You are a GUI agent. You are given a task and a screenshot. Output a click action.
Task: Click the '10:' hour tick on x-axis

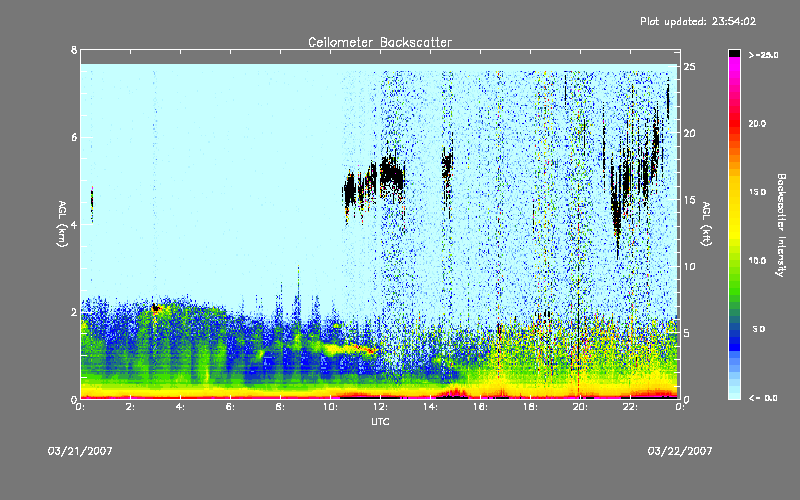(331, 407)
